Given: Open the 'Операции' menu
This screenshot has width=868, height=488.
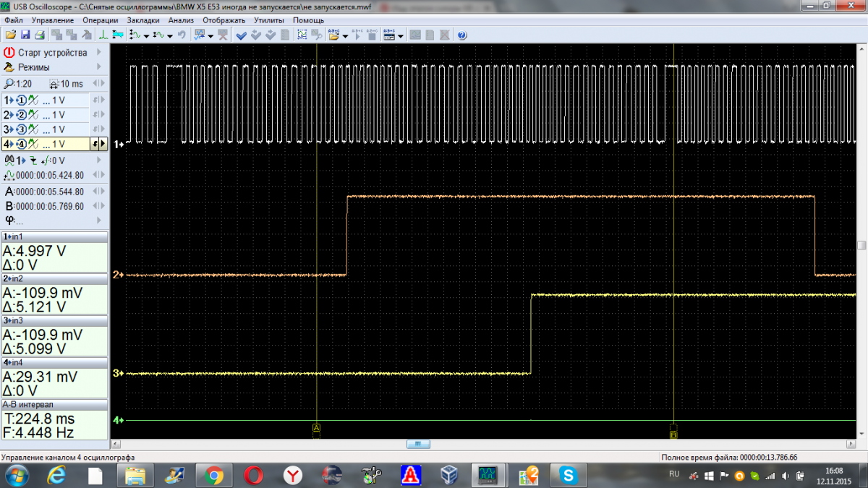Looking at the screenshot, I should tap(101, 20).
